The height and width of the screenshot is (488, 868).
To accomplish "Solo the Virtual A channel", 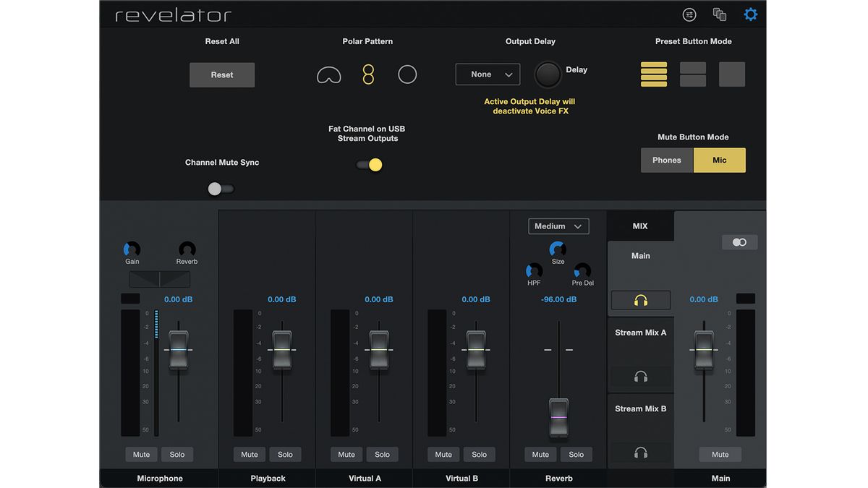I will coord(383,455).
